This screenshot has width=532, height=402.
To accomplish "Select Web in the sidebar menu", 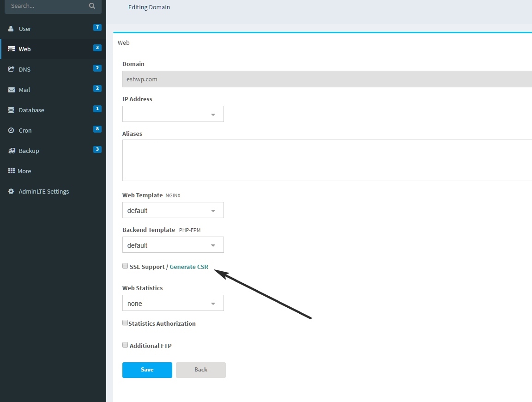I will click(x=24, y=49).
